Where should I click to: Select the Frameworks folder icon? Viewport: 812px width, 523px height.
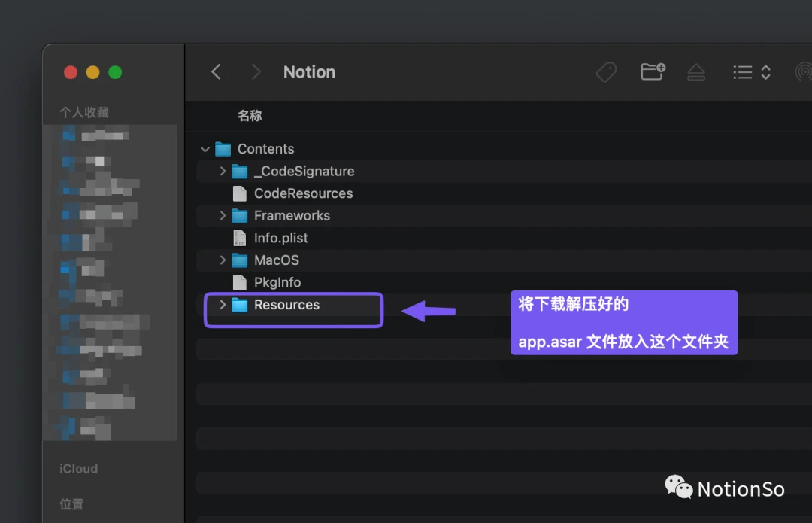point(239,216)
